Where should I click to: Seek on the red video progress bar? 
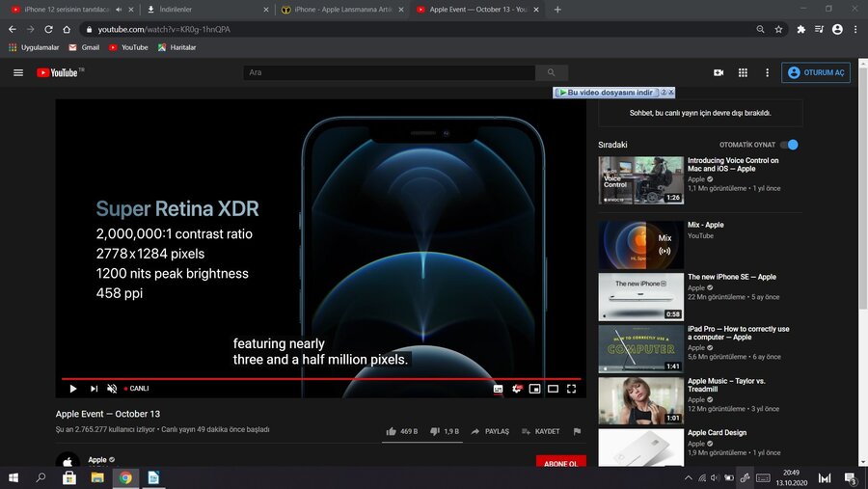pos(321,379)
